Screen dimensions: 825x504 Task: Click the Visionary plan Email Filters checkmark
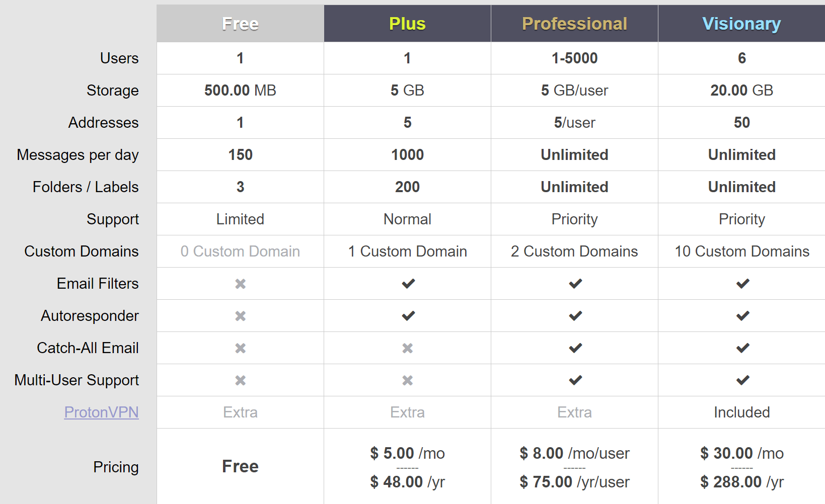tap(742, 284)
